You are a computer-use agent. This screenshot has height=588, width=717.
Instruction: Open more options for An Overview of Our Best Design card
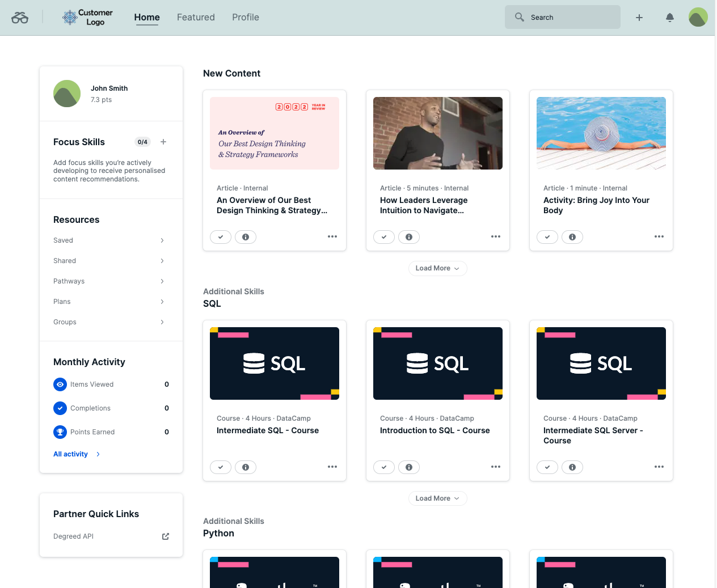coord(332,236)
